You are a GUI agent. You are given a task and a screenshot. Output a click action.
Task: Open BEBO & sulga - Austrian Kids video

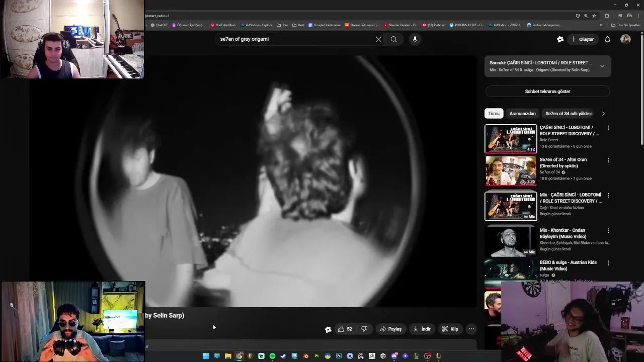tap(568, 265)
